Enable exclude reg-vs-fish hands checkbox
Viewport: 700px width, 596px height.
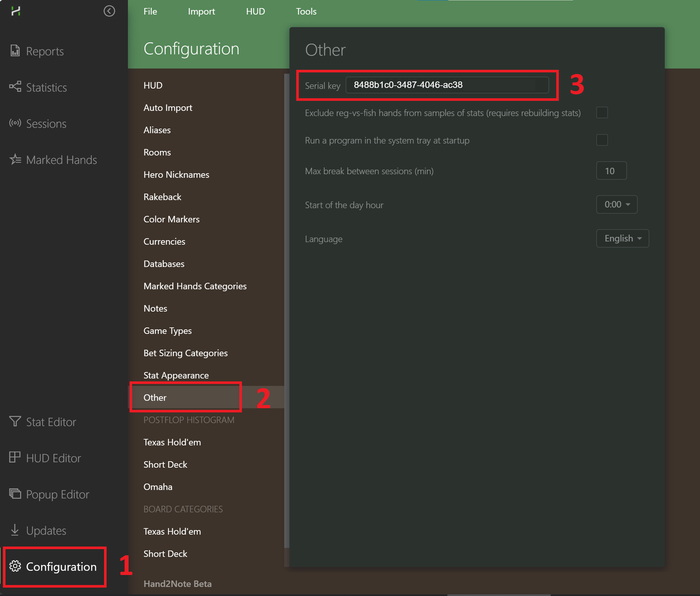[602, 112]
